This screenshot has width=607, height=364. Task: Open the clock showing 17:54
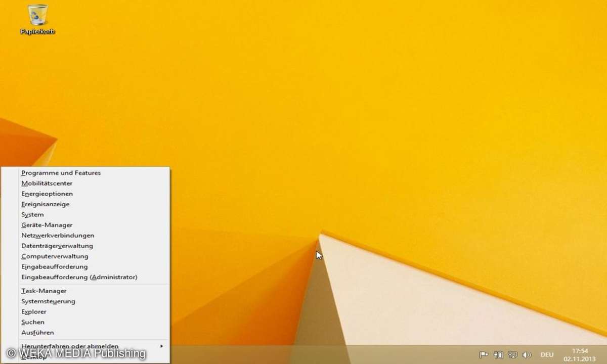tap(580, 354)
